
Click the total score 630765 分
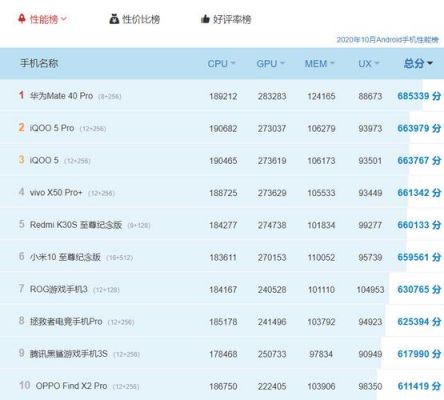(419, 289)
